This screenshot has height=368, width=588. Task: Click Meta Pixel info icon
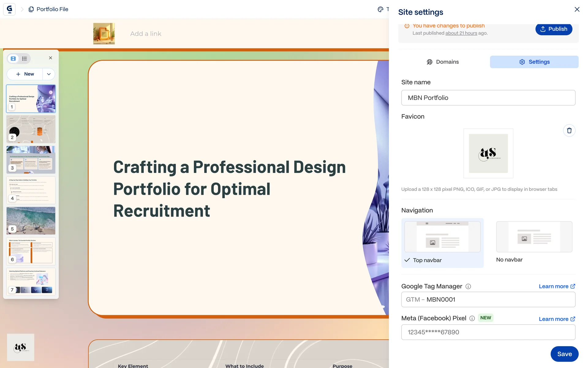point(472,318)
